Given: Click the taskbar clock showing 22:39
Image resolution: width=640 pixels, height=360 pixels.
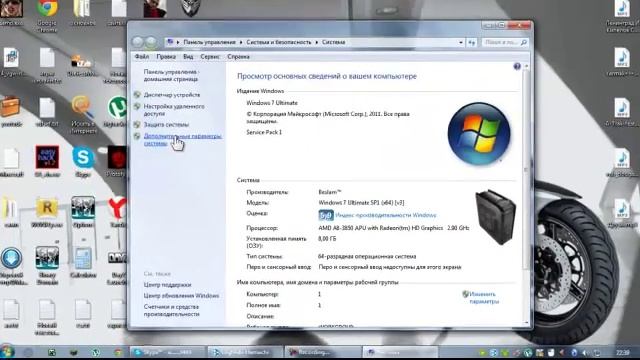Looking at the screenshot, I should (622, 352).
